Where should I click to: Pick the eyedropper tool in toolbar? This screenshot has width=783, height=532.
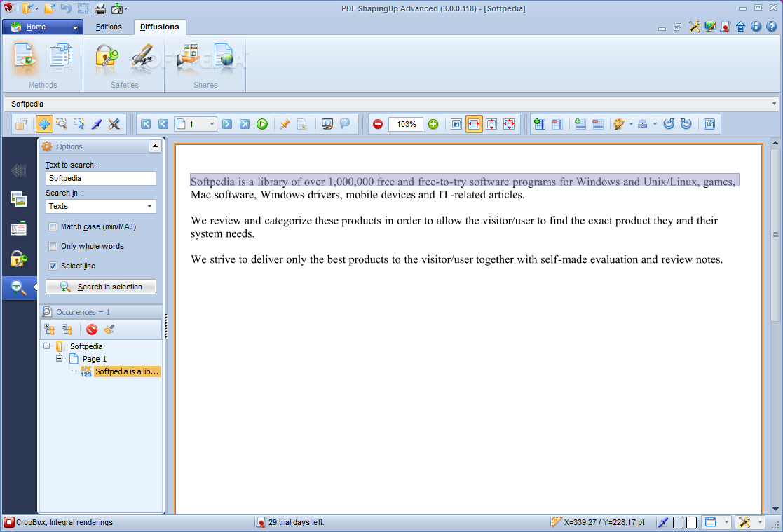click(96, 124)
